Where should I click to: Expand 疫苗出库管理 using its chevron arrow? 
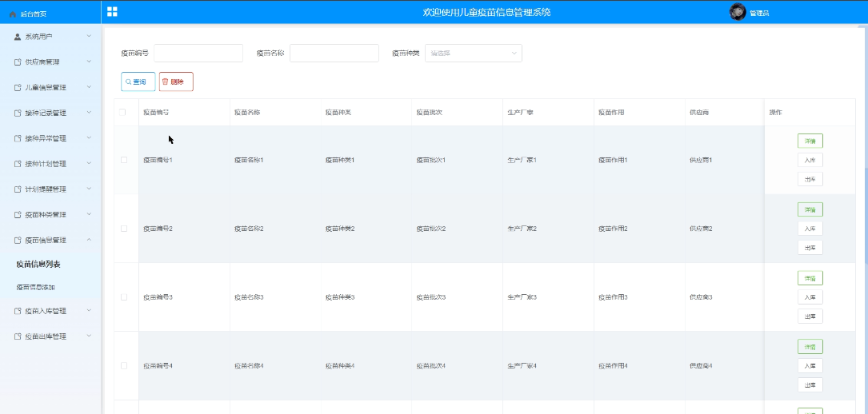[x=89, y=336]
